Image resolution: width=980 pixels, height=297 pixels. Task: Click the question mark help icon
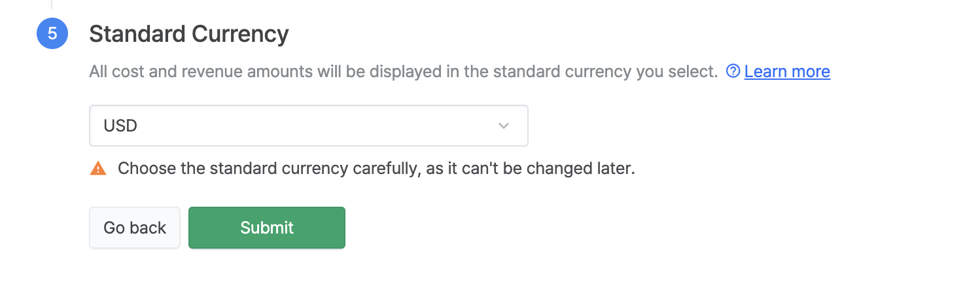click(x=733, y=71)
